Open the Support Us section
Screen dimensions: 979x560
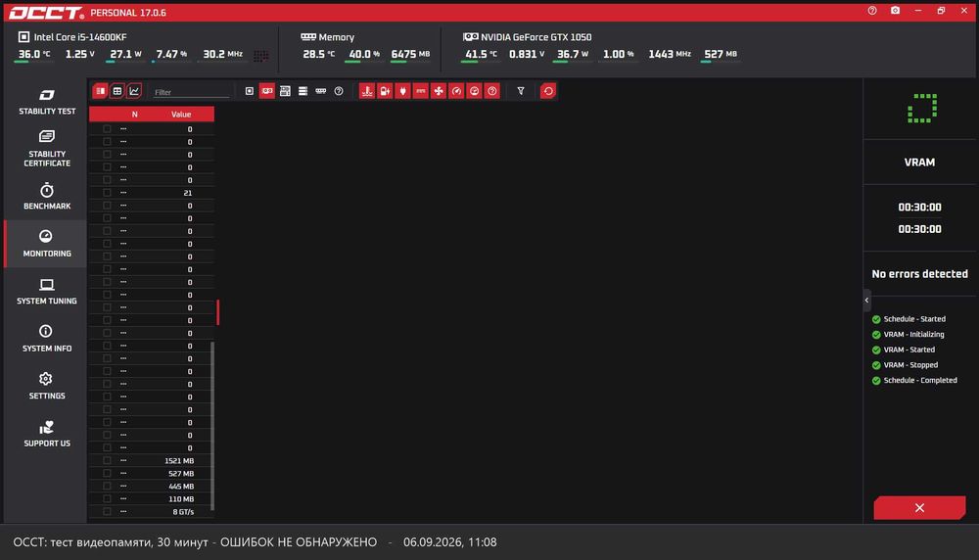pyautogui.click(x=46, y=434)
